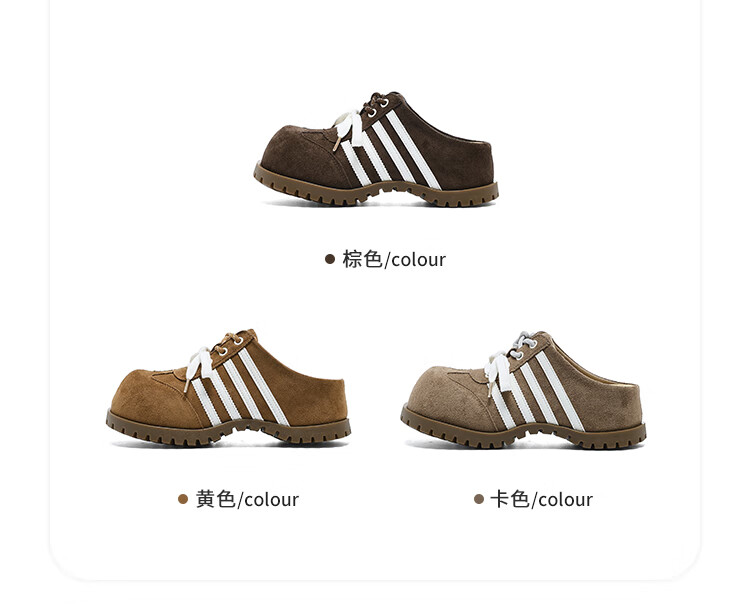
Task: Select the tan color dot beside 黄色
Action: point(183,499)
